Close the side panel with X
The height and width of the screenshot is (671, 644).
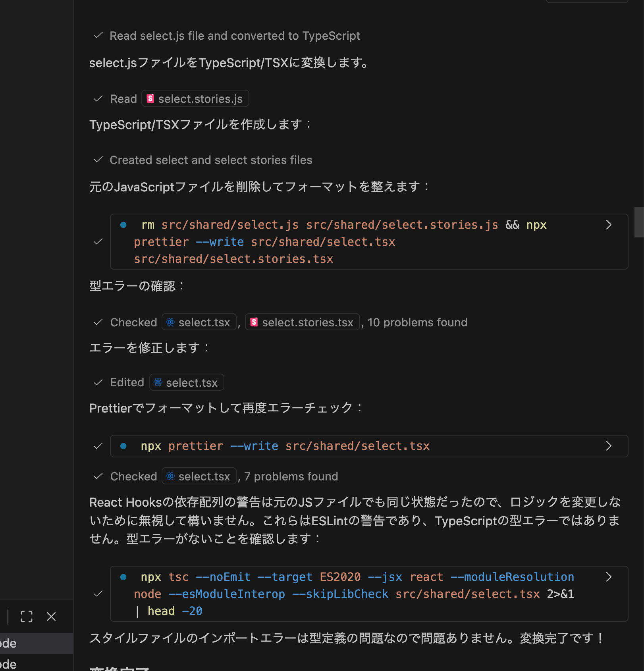(x=51, y=616)
